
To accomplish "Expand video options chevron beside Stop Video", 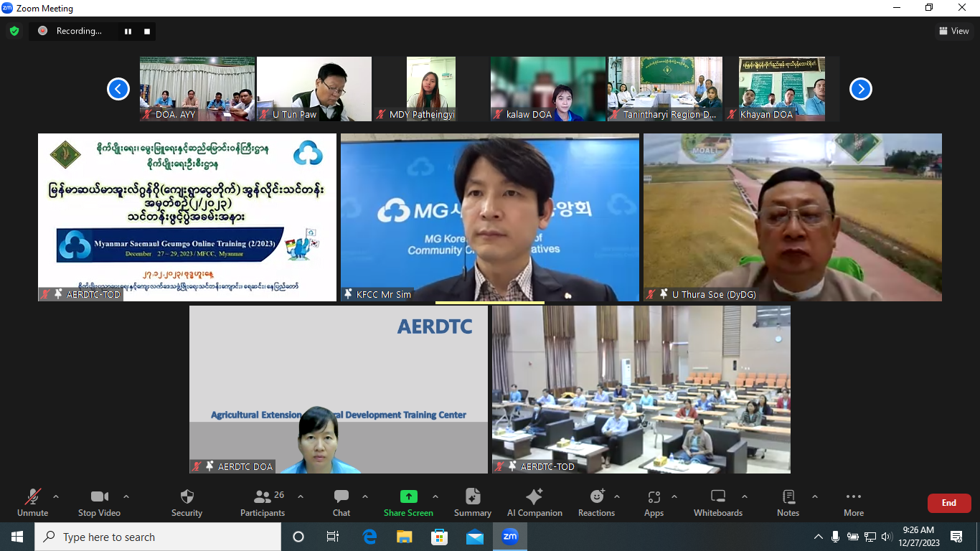I will pyautogui.click(x=126, y=496).
